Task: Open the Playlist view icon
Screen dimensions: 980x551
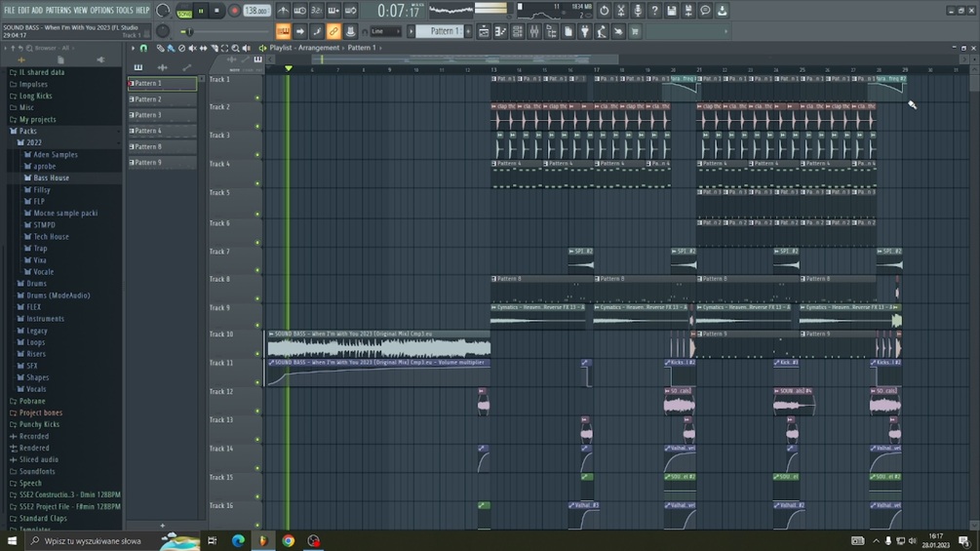Action: click(484, 31)
